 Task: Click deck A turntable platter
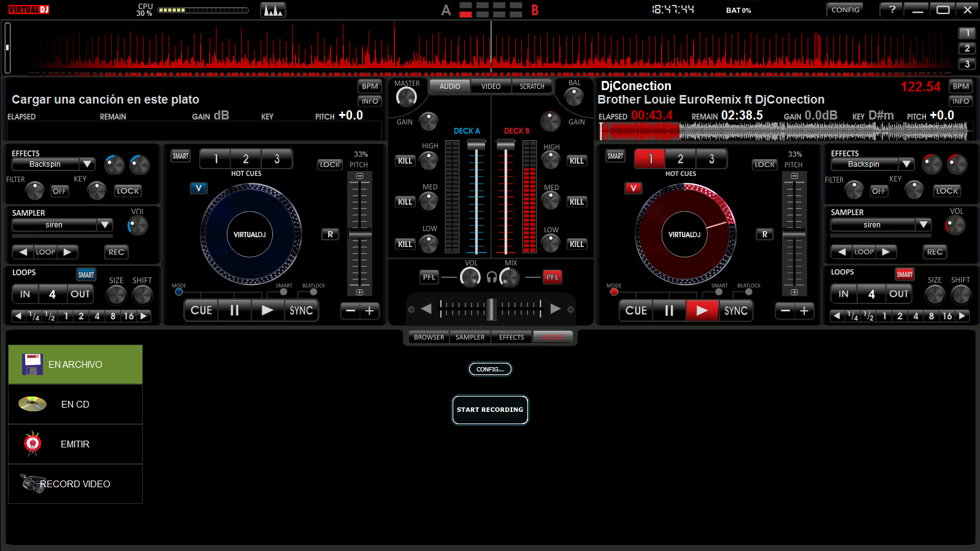(x=250, y=234)
